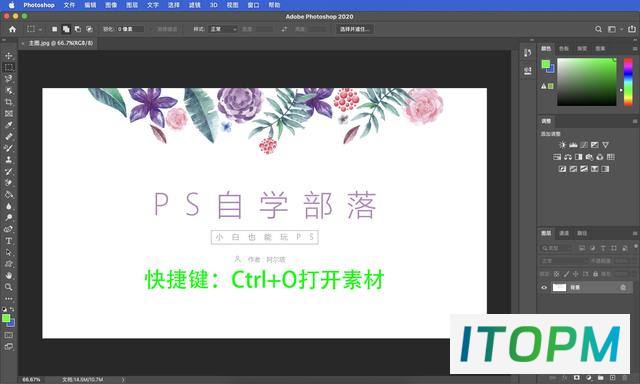Select the Lasso tool

[x=9, y=79]
